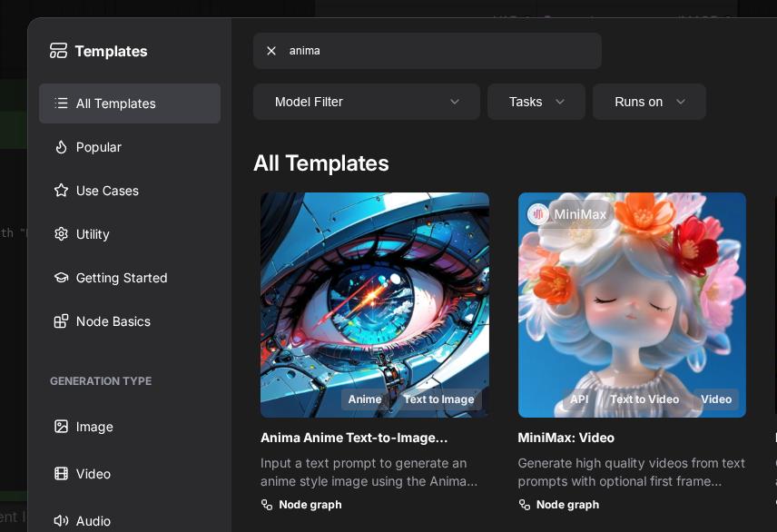This screenshot has width=777, height=532.
Task: Click the Image generation type icon
Action: 61,427
